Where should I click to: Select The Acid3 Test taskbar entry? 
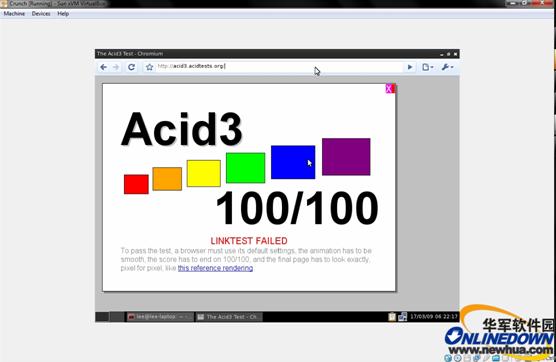coord(229,317)
